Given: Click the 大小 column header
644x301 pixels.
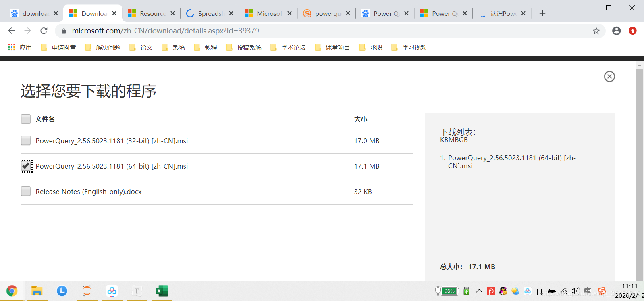Looking at the screenshot, I should pyautogui.click(x=361, y=119).
